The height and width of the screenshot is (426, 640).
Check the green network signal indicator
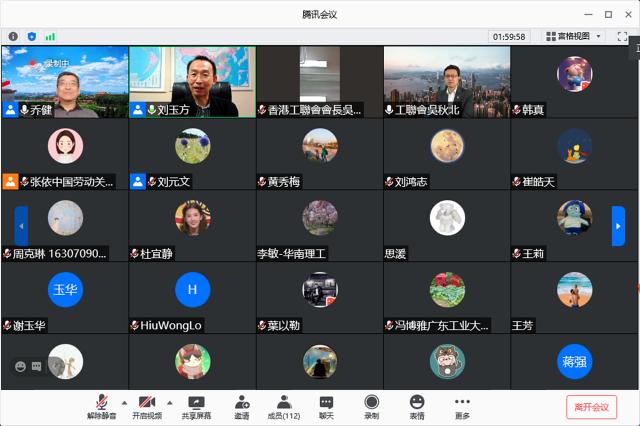[x=50, y=36]
